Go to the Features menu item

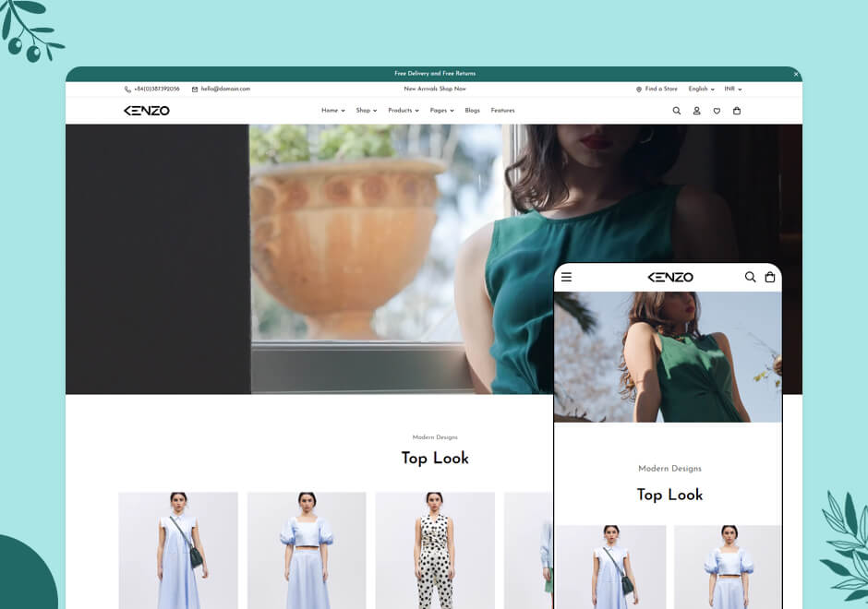[x=502, y=111]
